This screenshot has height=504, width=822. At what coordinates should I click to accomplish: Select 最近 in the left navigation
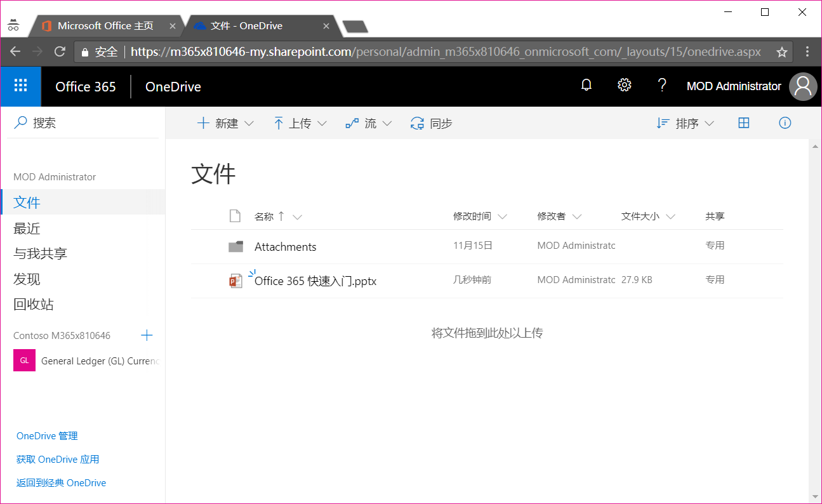pyautogui.click(x=27, y=227)
